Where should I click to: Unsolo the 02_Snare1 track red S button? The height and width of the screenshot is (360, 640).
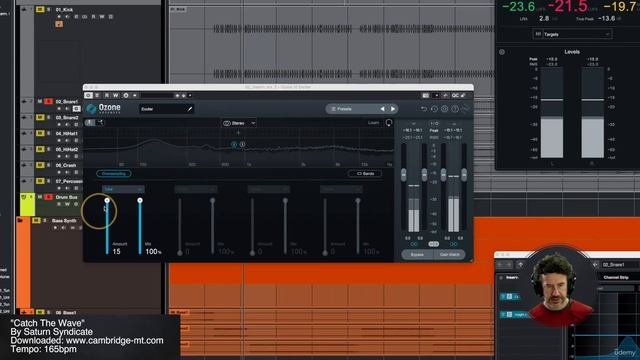[x=49, y=101]
